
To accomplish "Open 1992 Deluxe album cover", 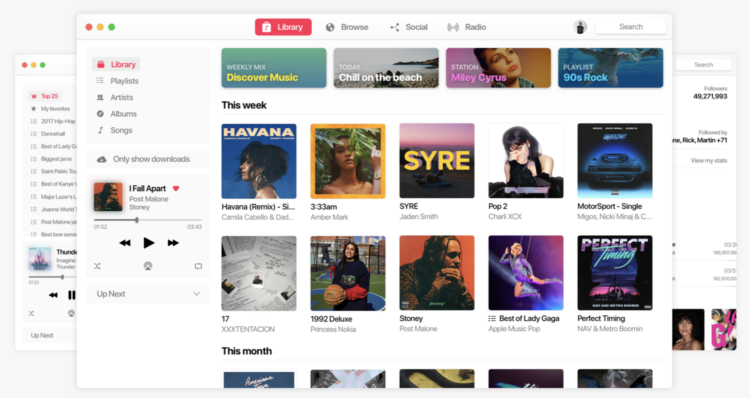I will pyautogui.click(x=348, y=273).
